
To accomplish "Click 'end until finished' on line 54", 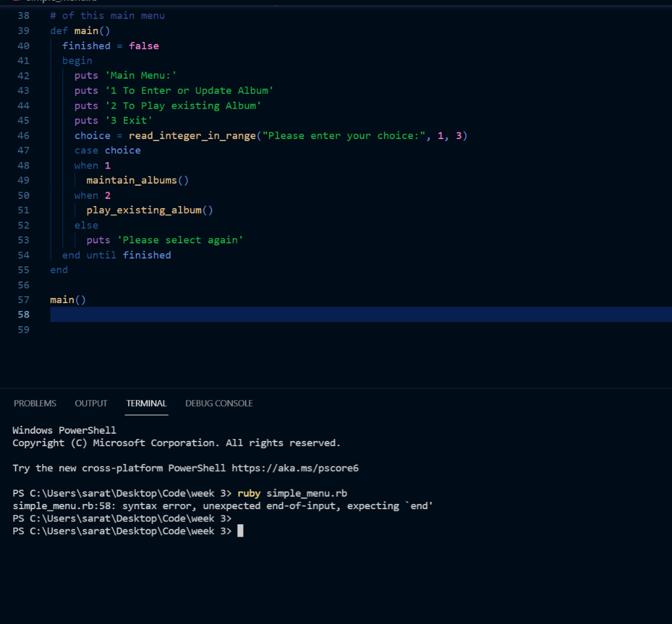I will click(117, 255).
